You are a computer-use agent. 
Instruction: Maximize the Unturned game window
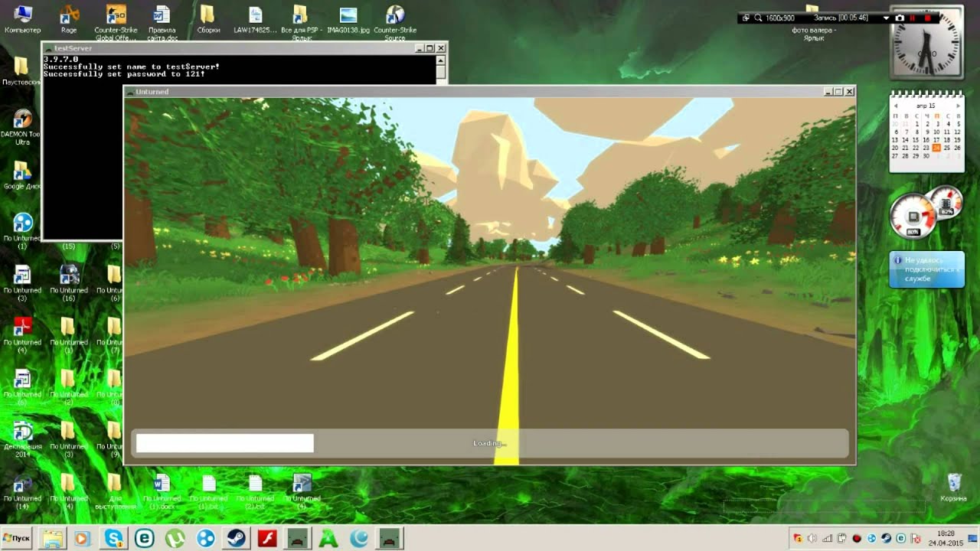pyautogui.click(x=838, y=91)
